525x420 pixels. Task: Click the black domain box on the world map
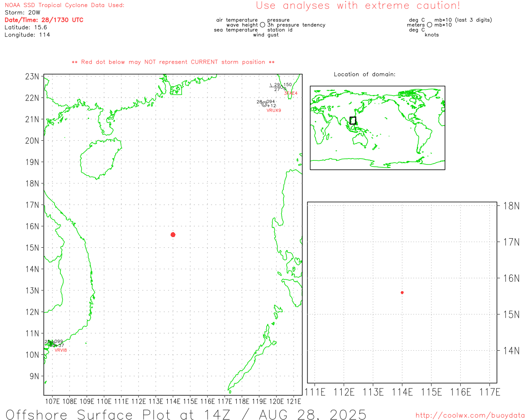pos(353,121)
